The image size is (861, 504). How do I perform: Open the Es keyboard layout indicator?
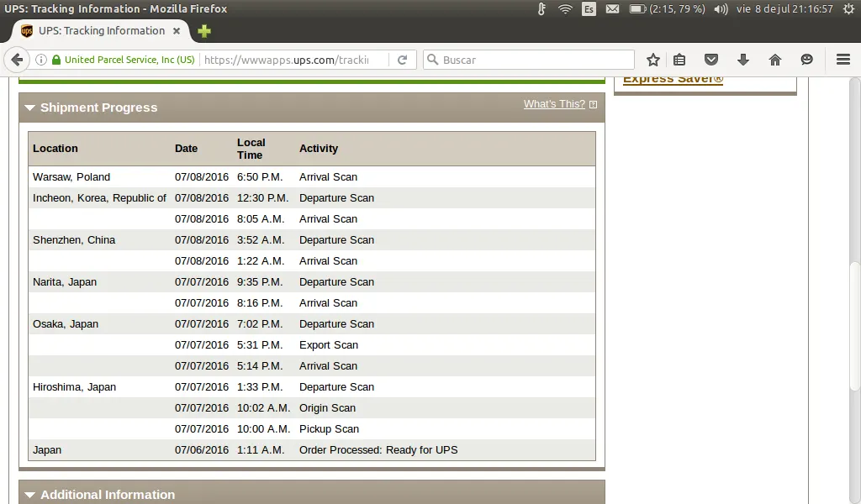click(589, 8)
